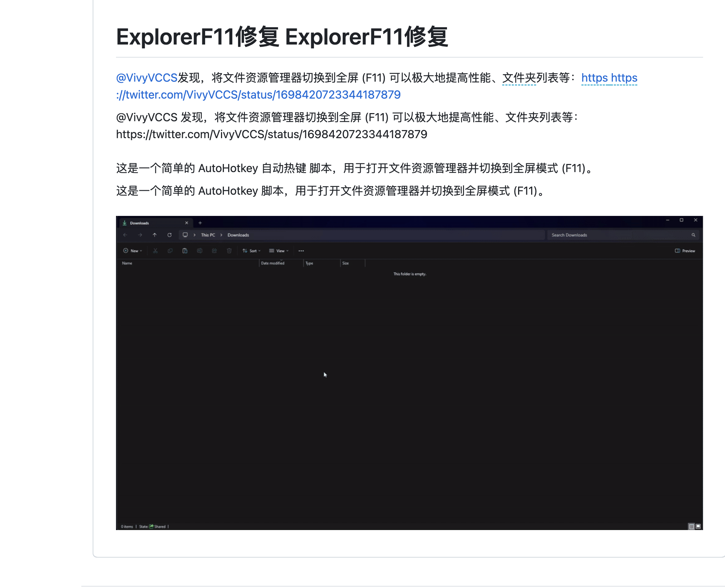Click the Delete trash icon

pyautogui.click(x=229, y=251)
